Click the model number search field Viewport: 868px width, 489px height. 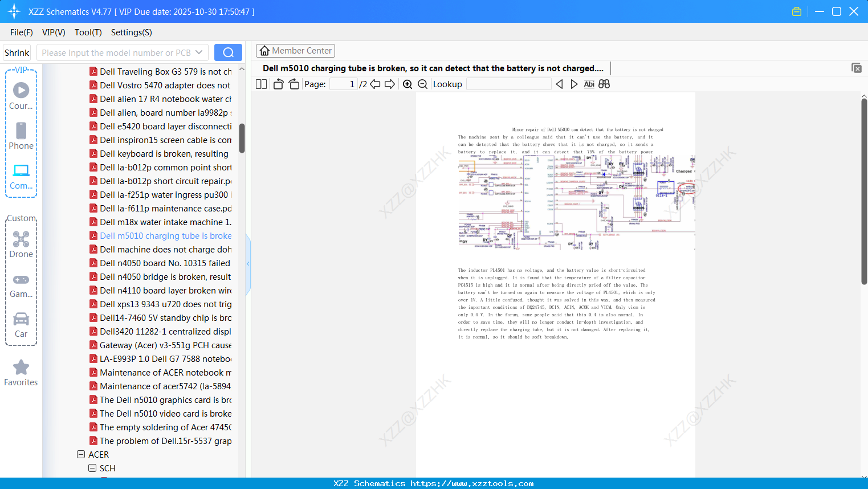(116, 52)
